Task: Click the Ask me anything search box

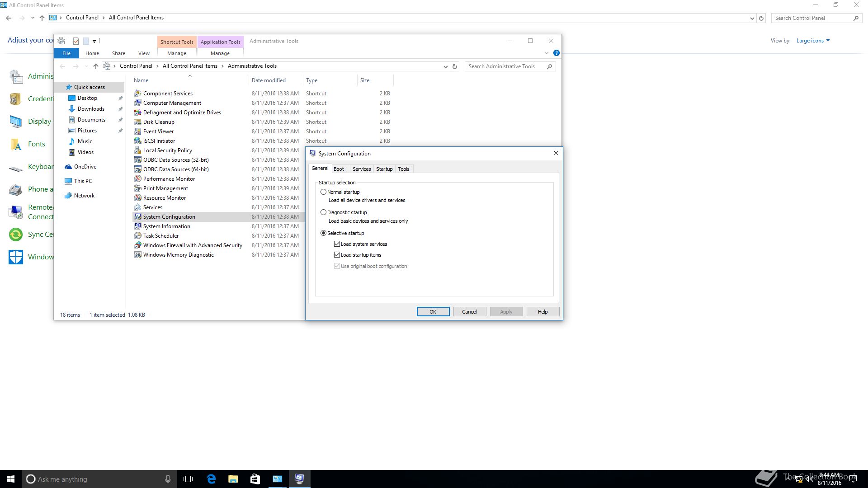Action: [x=99, y=479]
